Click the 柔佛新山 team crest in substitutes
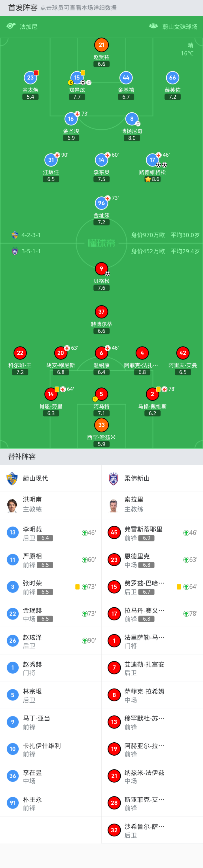Screen dimensions: 203x868 114,478
